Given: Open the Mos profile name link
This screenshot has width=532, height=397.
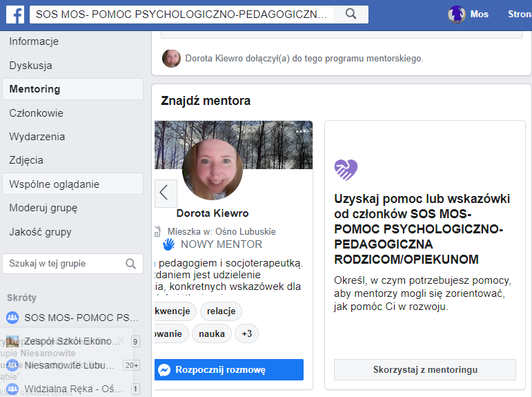Looking at the screenshot, I should coord(479,14).
